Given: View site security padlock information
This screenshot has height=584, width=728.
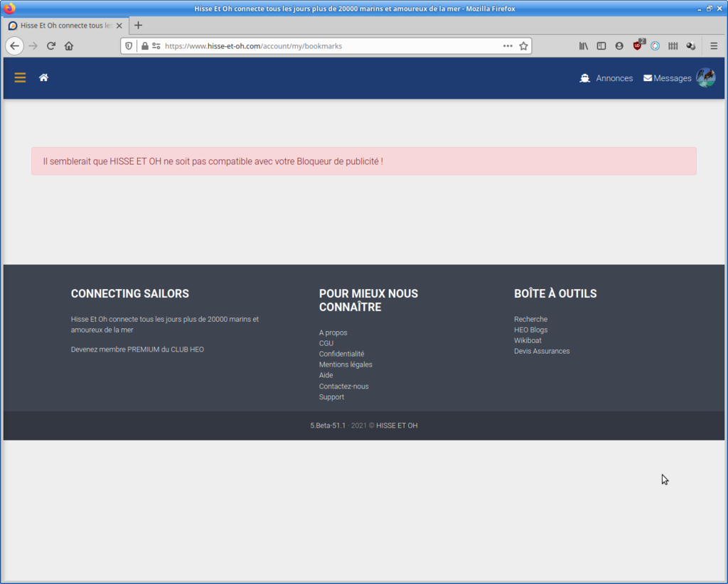Looking at the screenshot, I should [145, 46].
